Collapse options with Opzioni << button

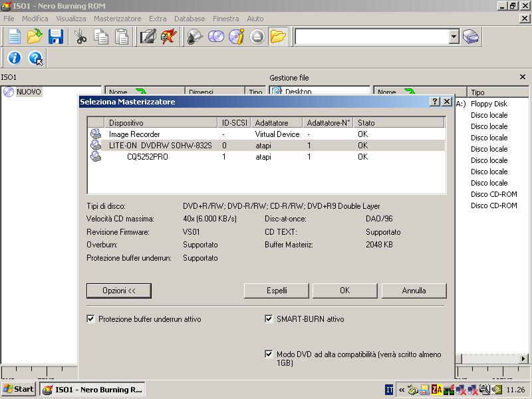119,291
